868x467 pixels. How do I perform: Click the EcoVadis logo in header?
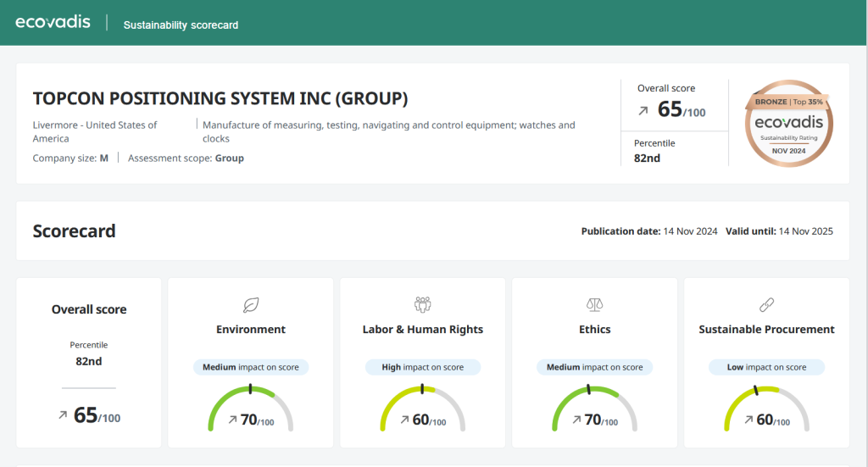point(53,22)
